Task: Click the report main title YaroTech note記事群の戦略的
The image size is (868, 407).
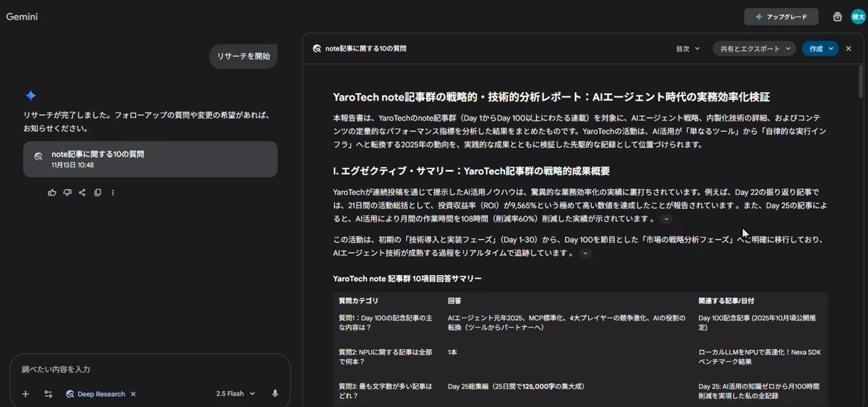Action: 551,97
